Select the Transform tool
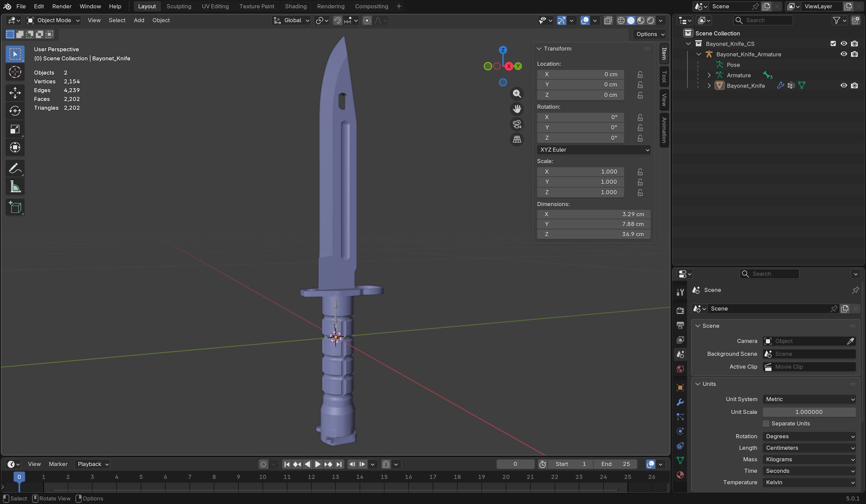Image resolution: width=866 pixels, height=504 pixels. pos(15,147)
